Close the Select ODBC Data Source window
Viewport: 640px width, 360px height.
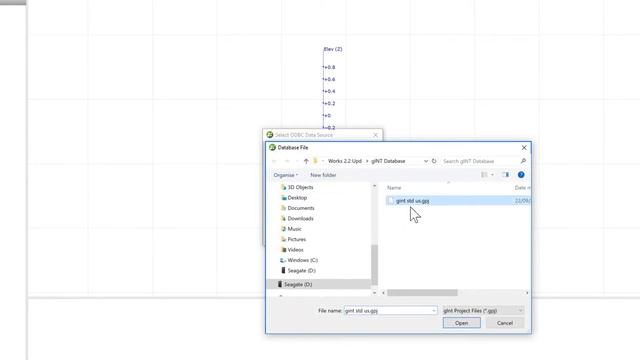pos(376,135)
